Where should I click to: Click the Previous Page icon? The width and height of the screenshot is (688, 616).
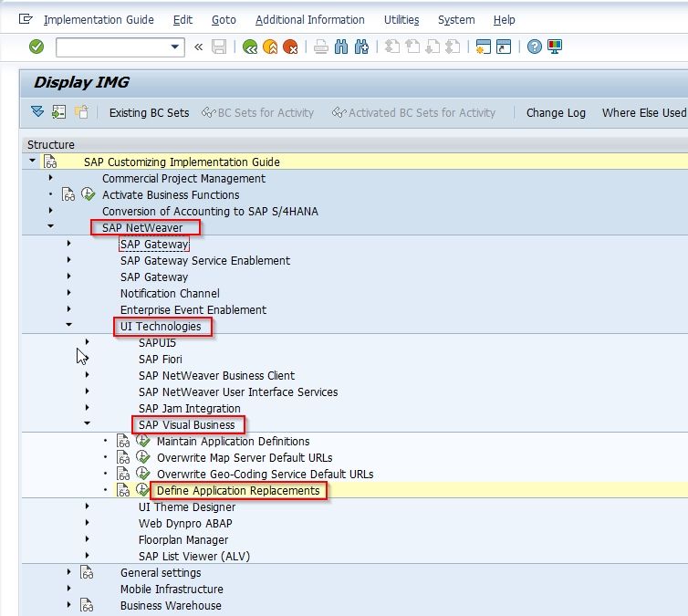coord(412,47)
